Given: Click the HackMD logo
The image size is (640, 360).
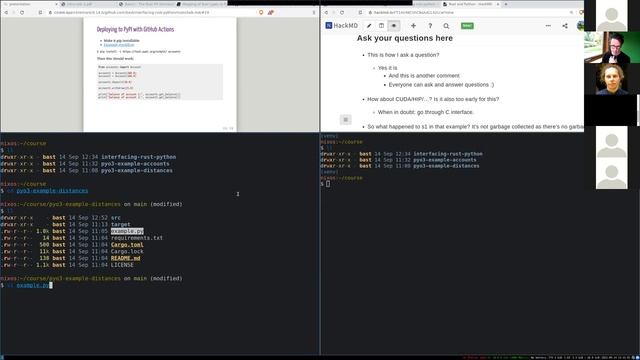Looking at the screenshot, I should 342,26.
